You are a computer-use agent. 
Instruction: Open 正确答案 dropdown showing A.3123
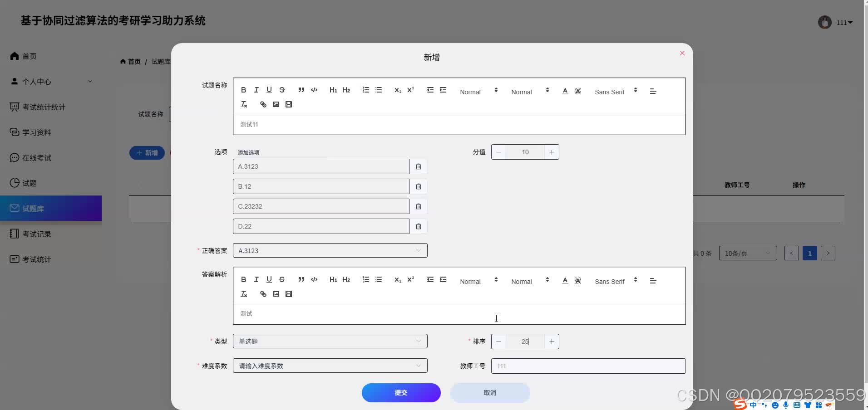pyautogui.click(x=330, y=250)
